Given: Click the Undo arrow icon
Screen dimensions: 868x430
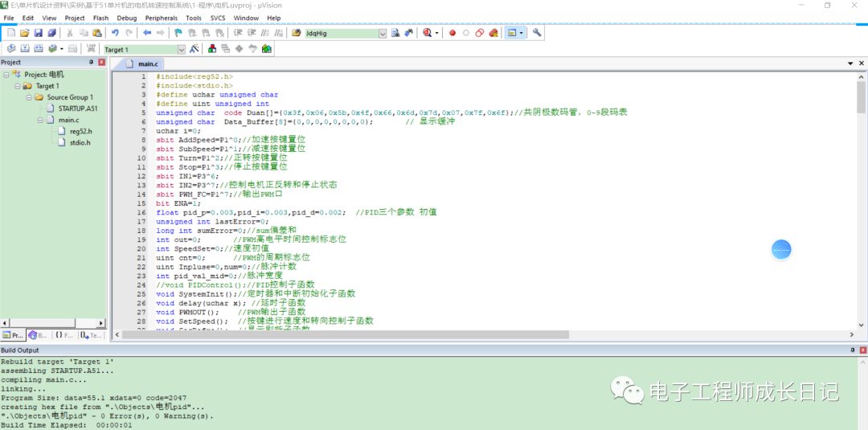Looking at the screenshot, I should point(115,33).
